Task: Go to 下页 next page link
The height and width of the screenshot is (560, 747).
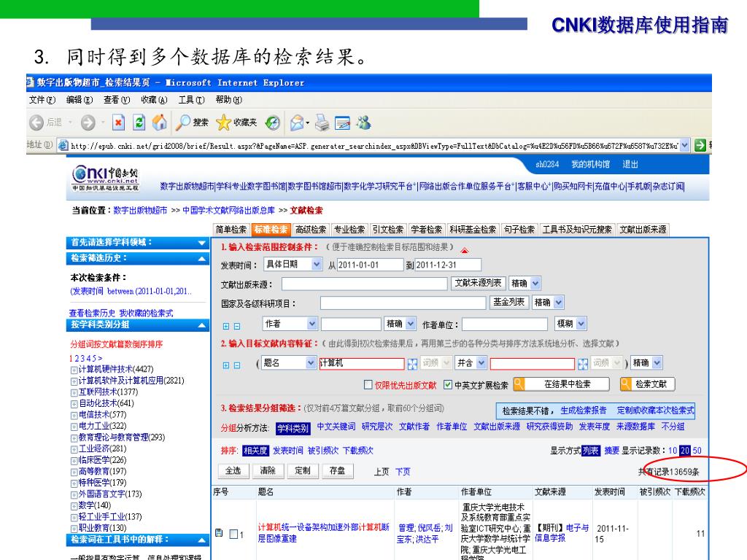Action: (x=403, y=472)
